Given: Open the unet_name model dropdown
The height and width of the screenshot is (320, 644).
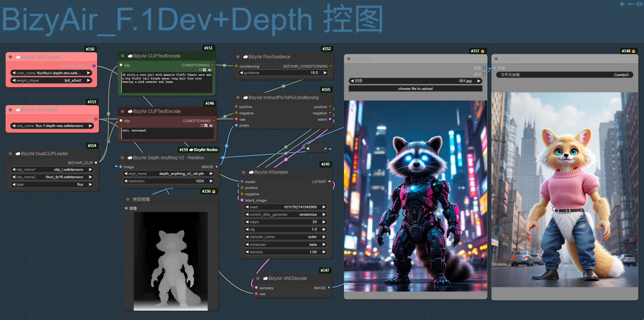Looking at the screenshot, I should (52, 73).
